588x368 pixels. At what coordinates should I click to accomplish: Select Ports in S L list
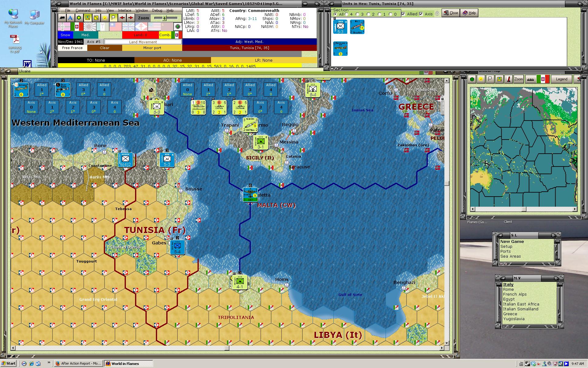click(505, 251)
